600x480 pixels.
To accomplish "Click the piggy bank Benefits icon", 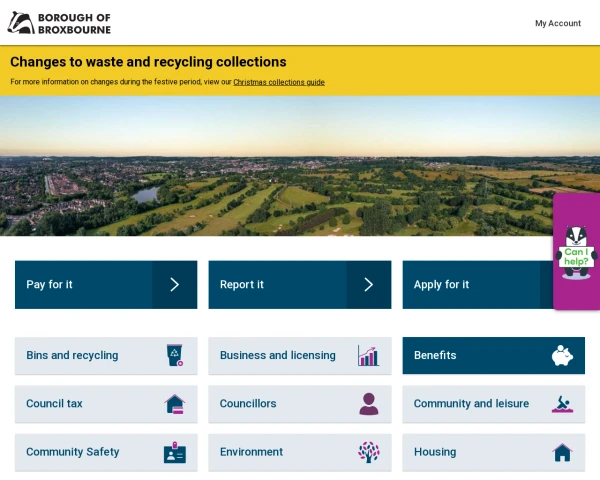I will pyautogui.click(x=562, y=355).
